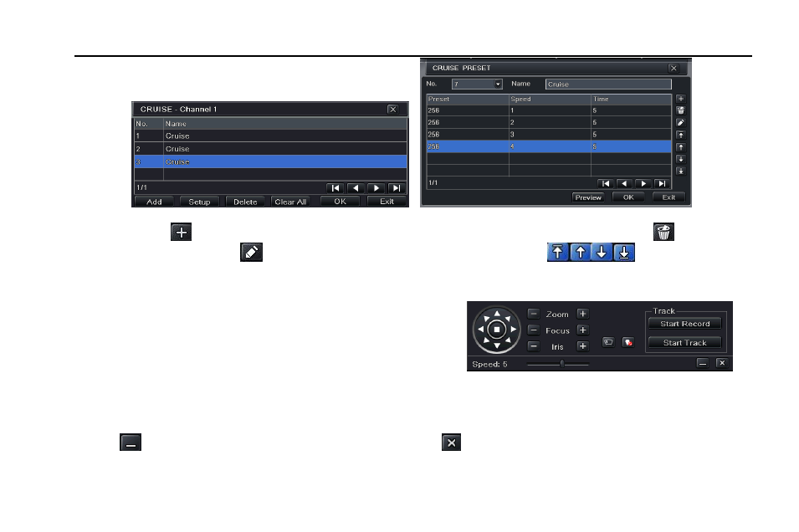This screenshot has height=532, width=799.
Task: Click Add in Cruise Channel 1 window
Action: tap(155, 202)
